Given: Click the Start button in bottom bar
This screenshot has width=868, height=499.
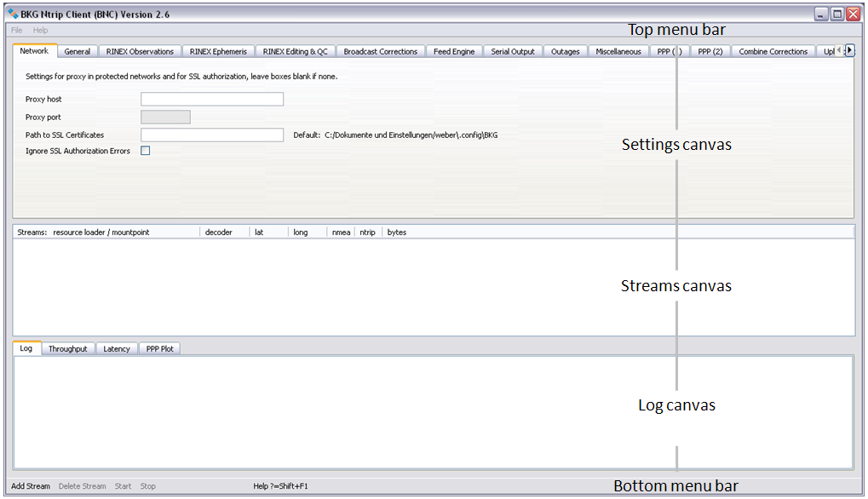Looking at the screenshot, I should 124,486.
